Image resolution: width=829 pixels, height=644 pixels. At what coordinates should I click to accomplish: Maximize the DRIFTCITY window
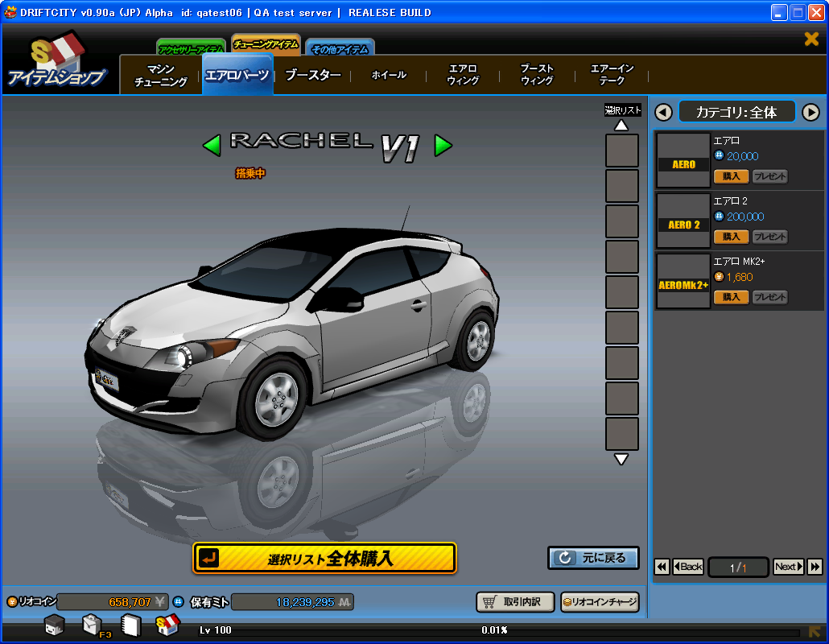click(798, 12)
